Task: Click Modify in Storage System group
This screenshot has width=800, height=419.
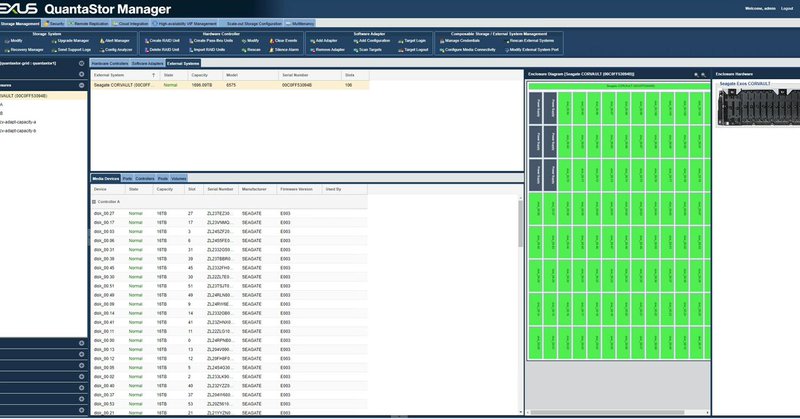Action: [14, 41]
